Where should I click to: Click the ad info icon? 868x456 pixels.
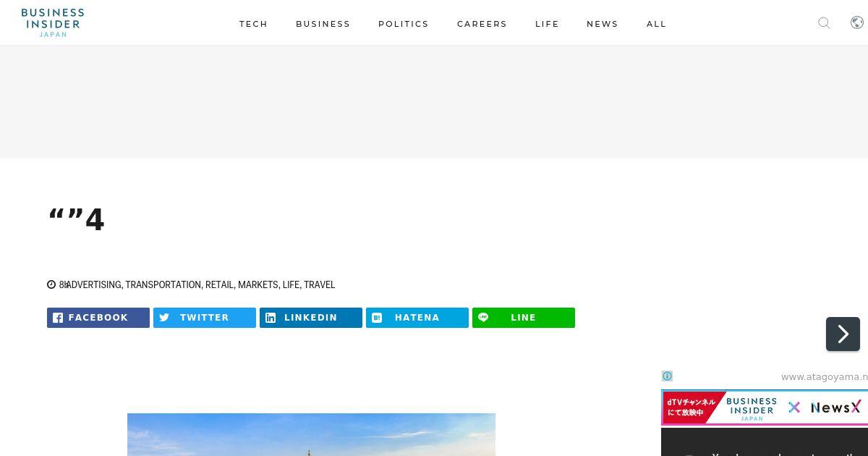click(x=667, y=376)
